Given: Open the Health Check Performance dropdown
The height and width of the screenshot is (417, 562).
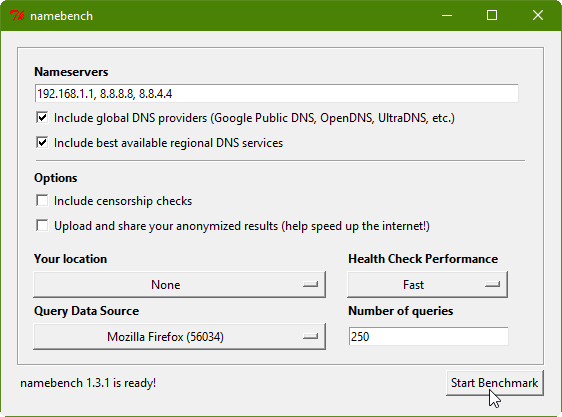Looking at the screenshot, I should (x=427, y=284).
